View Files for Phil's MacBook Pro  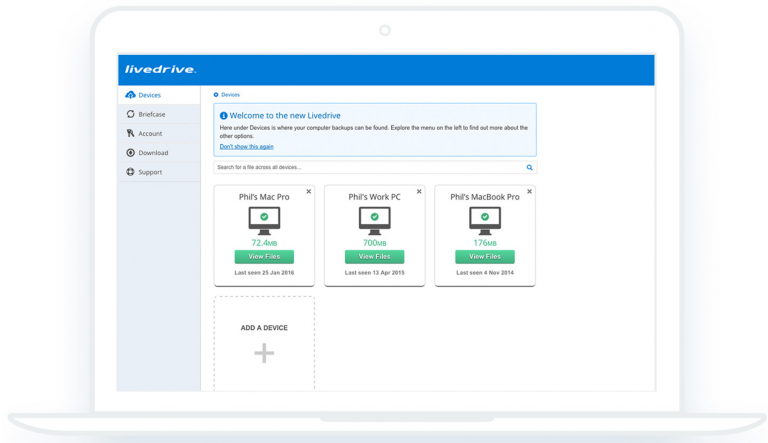[485, 256]
